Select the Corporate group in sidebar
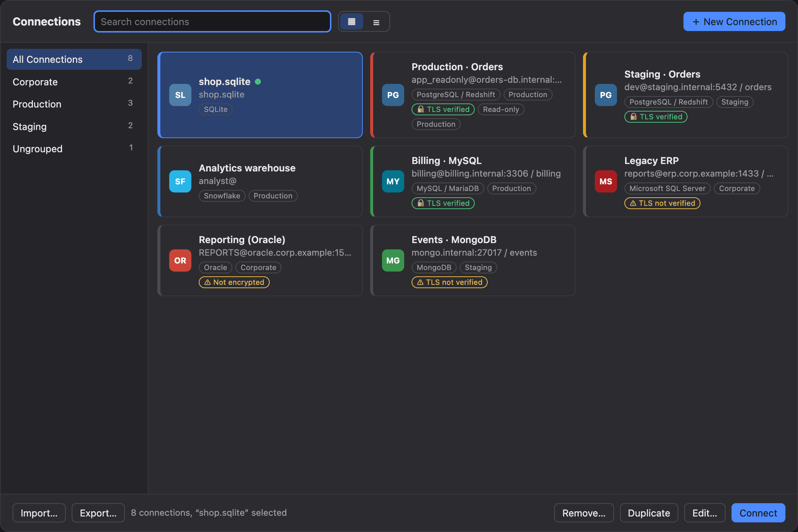The height and width of the screenshot is (532, 798). click(74, 82)
